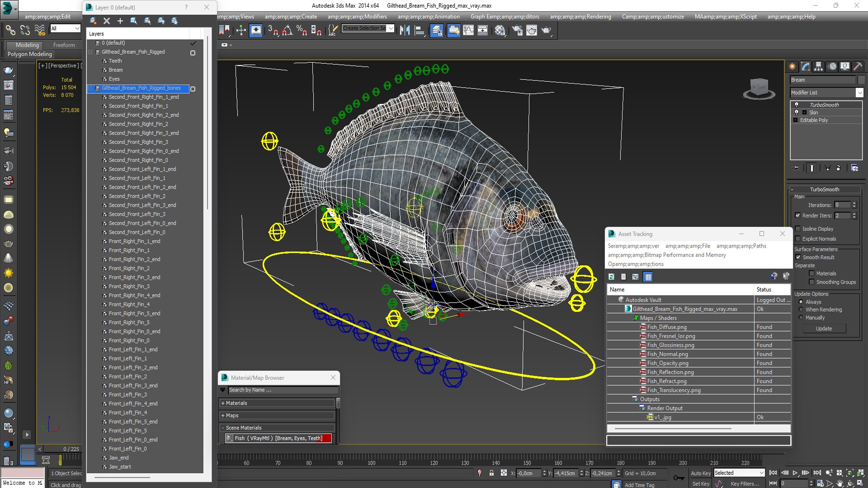Open the Hierarchy command panel tab

point(818,66)
